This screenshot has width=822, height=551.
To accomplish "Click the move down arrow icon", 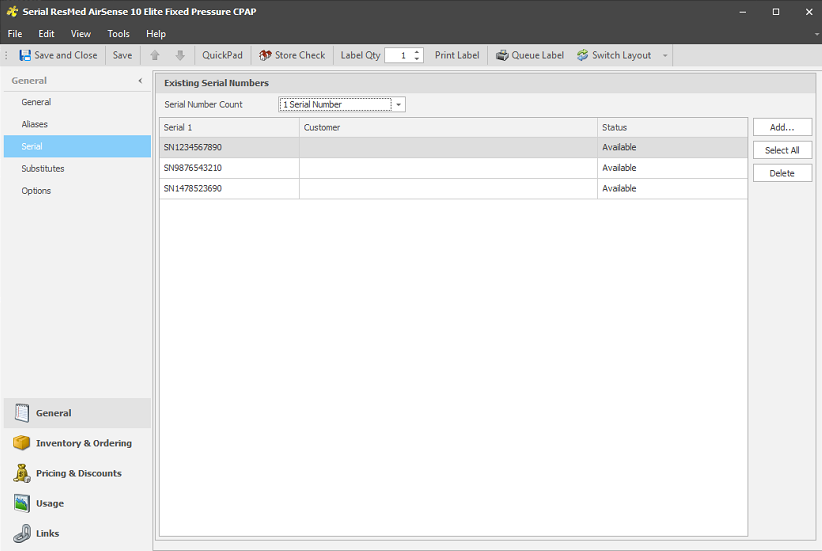I will coord(180,55).
